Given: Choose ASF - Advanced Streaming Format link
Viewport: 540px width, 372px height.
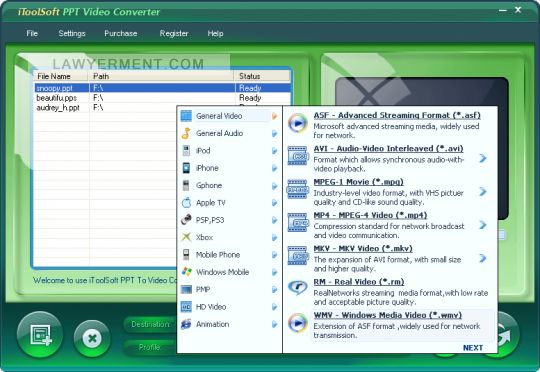Looking at the screenshot, I should coord(397,115).
